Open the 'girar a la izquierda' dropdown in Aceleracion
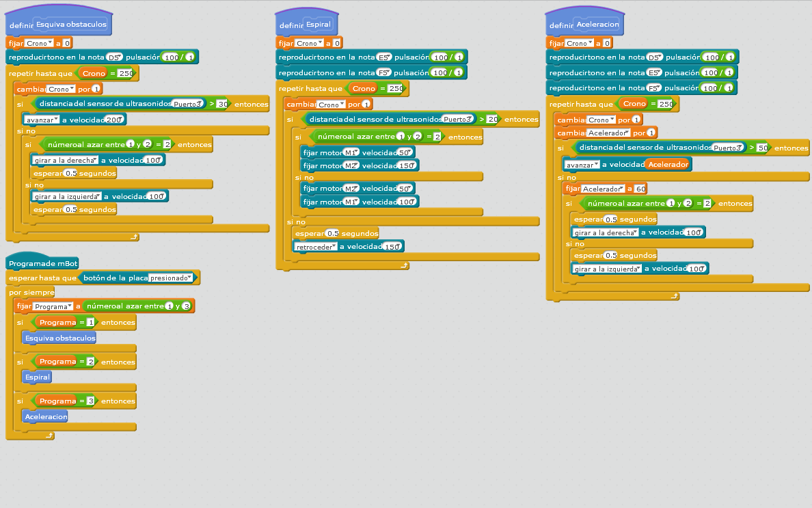Image resolution: width=812 pixels, height=508 pixels. pos(608,269)
